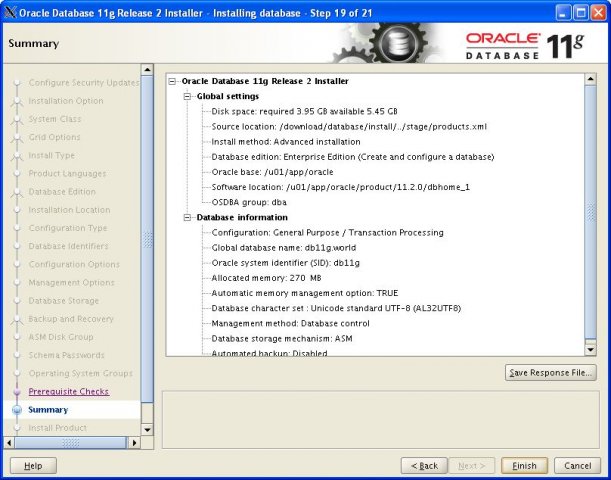Click the steps list horizontal scrollbar thumb
This screenshot has height=480, width=611.
coord(71,443)
